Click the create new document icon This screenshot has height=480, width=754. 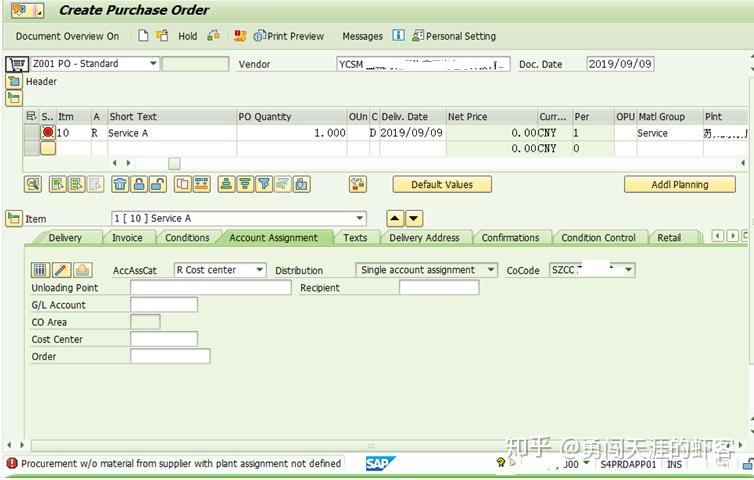click(x=143, y=36)
